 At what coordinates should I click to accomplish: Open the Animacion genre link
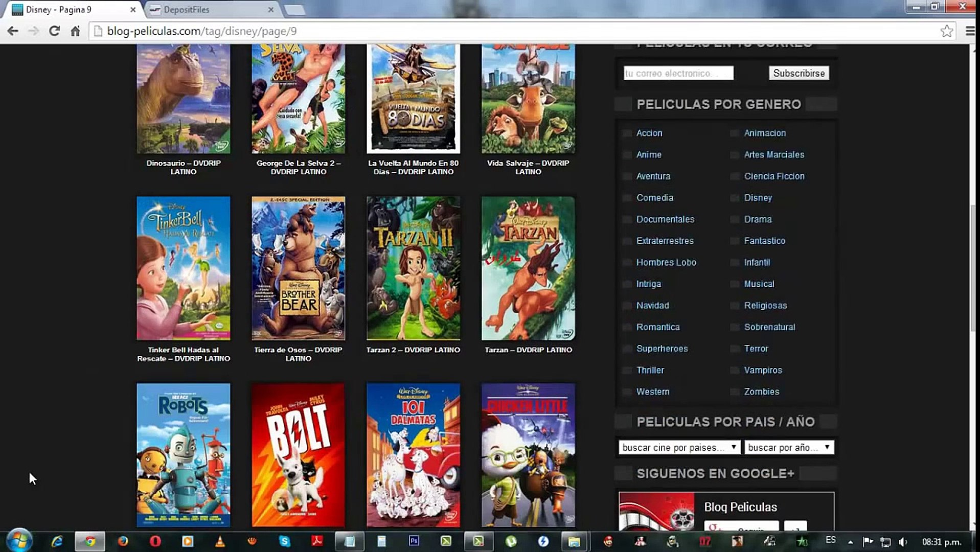coord(765,133)
